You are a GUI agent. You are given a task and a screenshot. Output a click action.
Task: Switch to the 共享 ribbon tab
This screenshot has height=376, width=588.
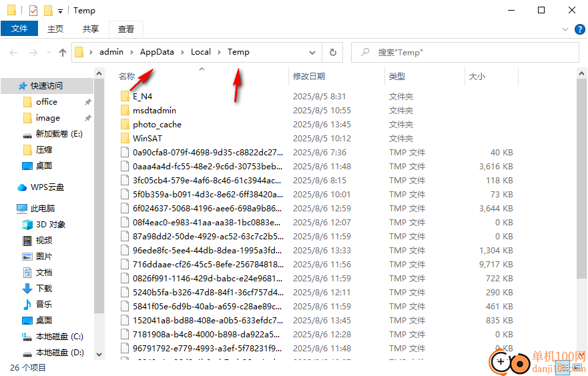pyautogui.click(x=90, y=29)
